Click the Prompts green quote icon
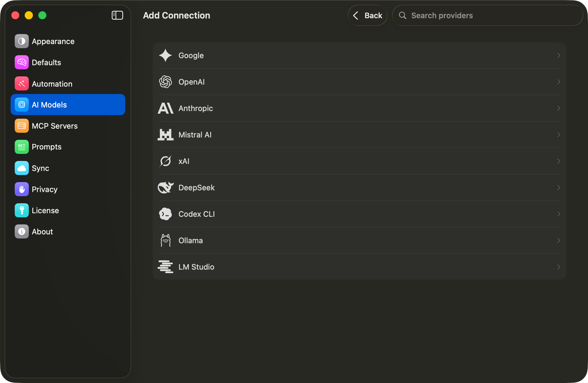This screenshot has height=383, width=588. tap(22, 147)
